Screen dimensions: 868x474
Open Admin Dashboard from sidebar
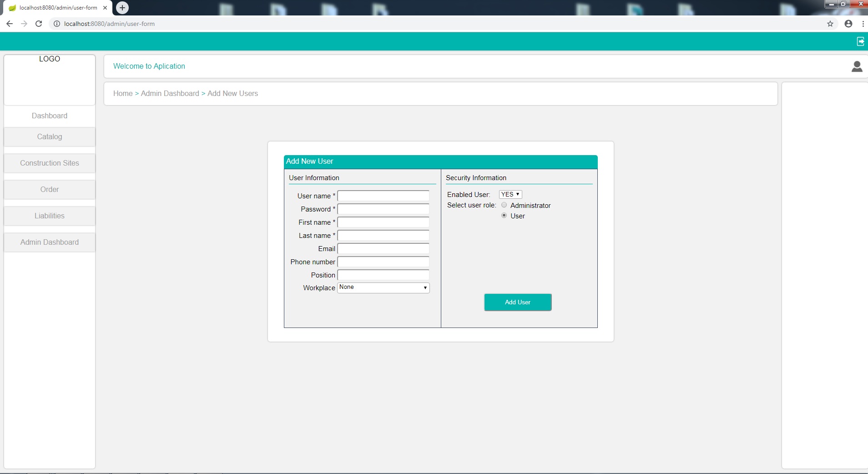tap(50, 242)
